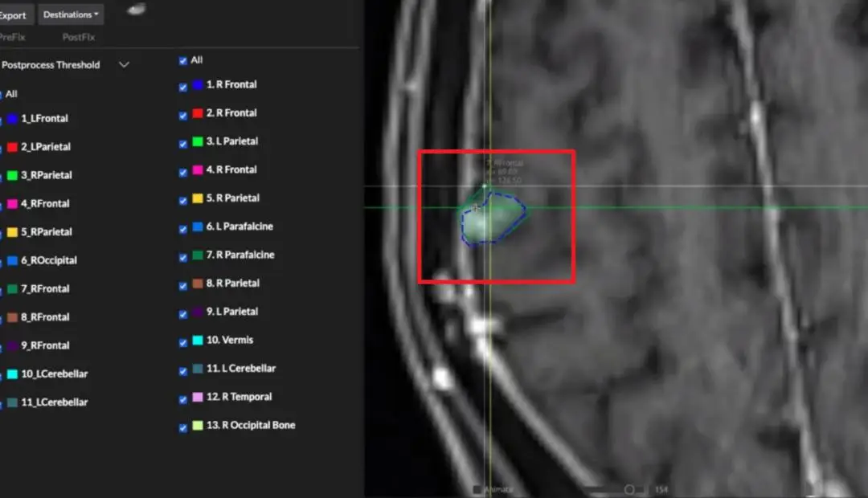This screenshot has width=868, height=498.
Task: Select 2_LParietal in left list
Action: [45, 147]
